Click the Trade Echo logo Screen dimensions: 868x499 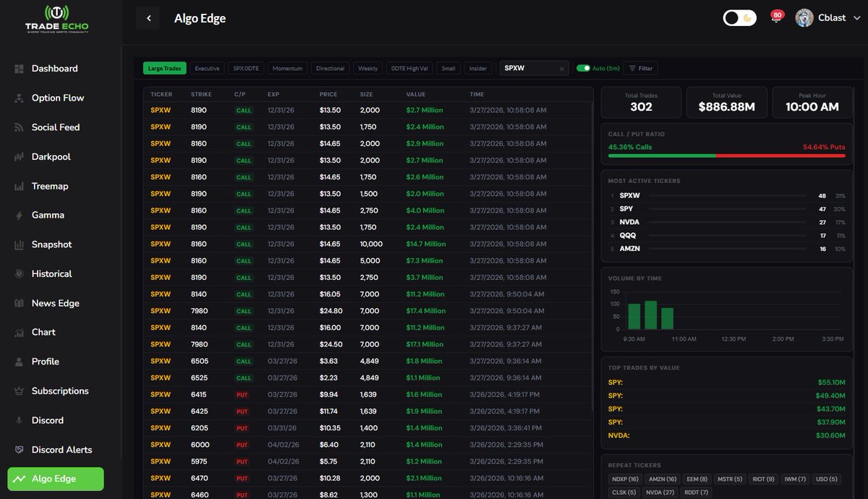(56, 20)
